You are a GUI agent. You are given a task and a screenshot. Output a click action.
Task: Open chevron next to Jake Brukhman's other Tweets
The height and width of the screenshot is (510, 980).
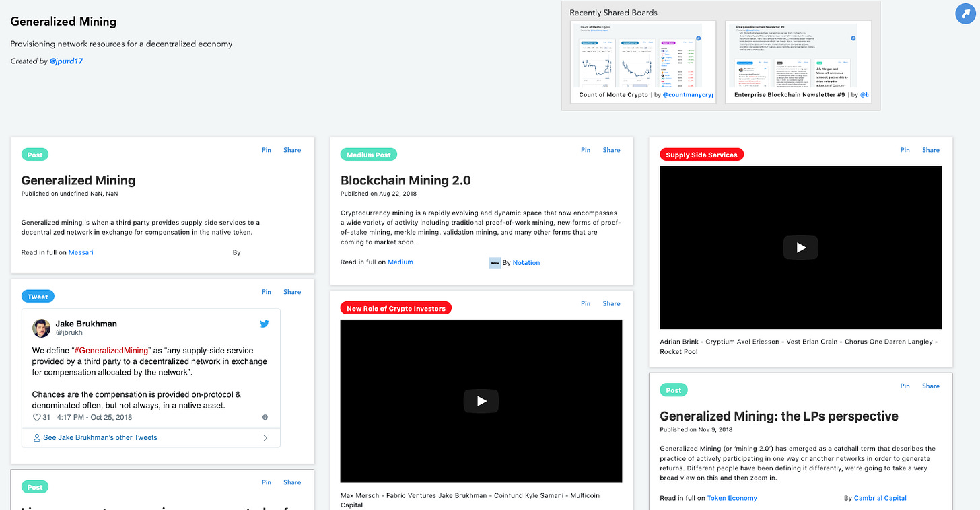[x=265, y=438]
